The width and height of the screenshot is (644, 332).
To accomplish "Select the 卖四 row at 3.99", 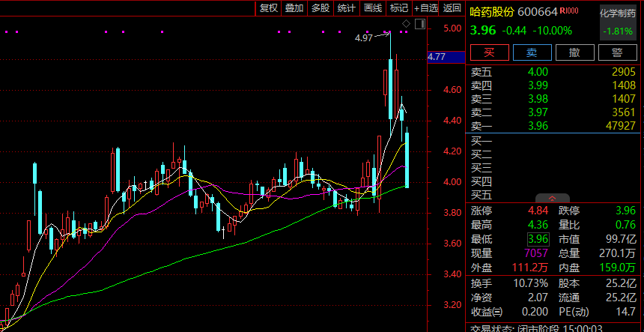I will 553,85.
